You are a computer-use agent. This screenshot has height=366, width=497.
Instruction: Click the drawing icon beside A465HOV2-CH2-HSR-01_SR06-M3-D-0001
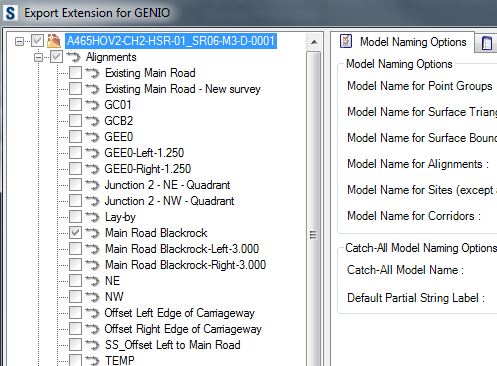click(x=54, y=41)
